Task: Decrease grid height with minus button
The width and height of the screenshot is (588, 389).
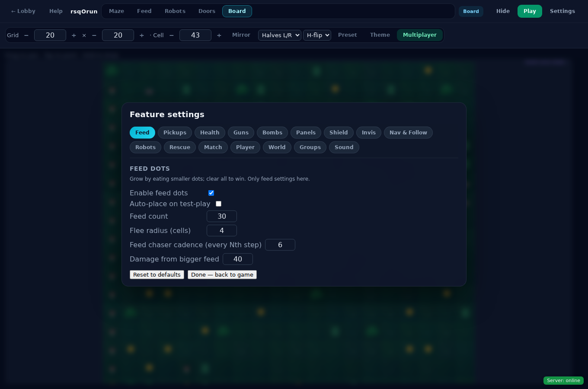Action: [94, 35]
